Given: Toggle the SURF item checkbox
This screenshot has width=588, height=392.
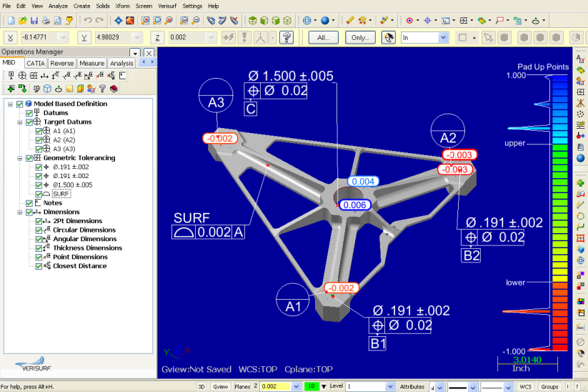Looking at the screenshot, I should tap(39, 194).
